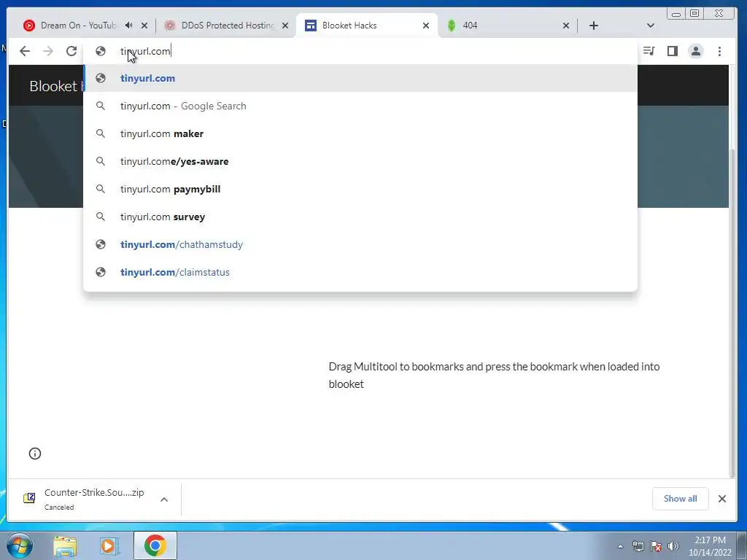Image resolution: width=747 pixels, height=560 pixels.
Task: Open tinyurl.com/chathamstudy suggestion
Action: 360,244
